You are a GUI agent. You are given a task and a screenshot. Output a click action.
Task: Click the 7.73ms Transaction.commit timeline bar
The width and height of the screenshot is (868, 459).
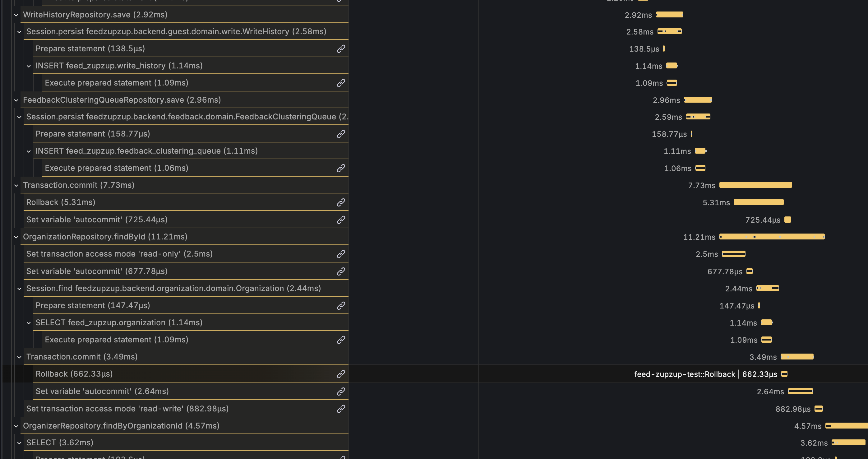[756, 185]
